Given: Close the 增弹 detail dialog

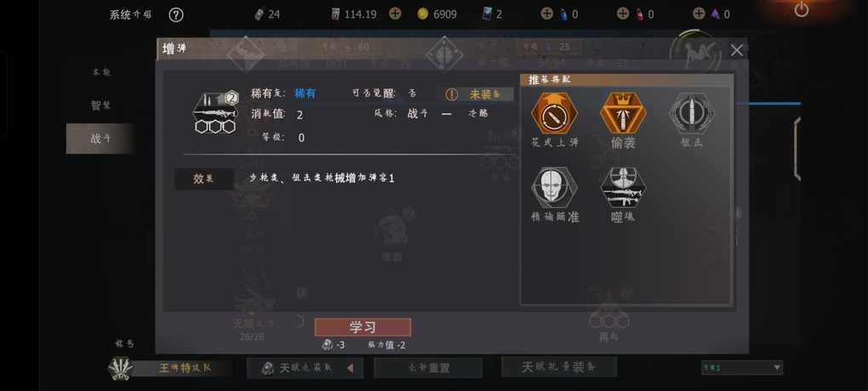Looking at the screenshot, I should pos(736,50).
